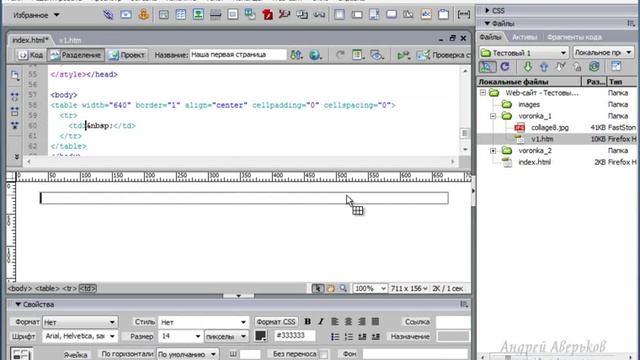Image resolution: width=640 pixels, height=360 pixels.
Task: Switch to Код view
Action: pos(31,55)
